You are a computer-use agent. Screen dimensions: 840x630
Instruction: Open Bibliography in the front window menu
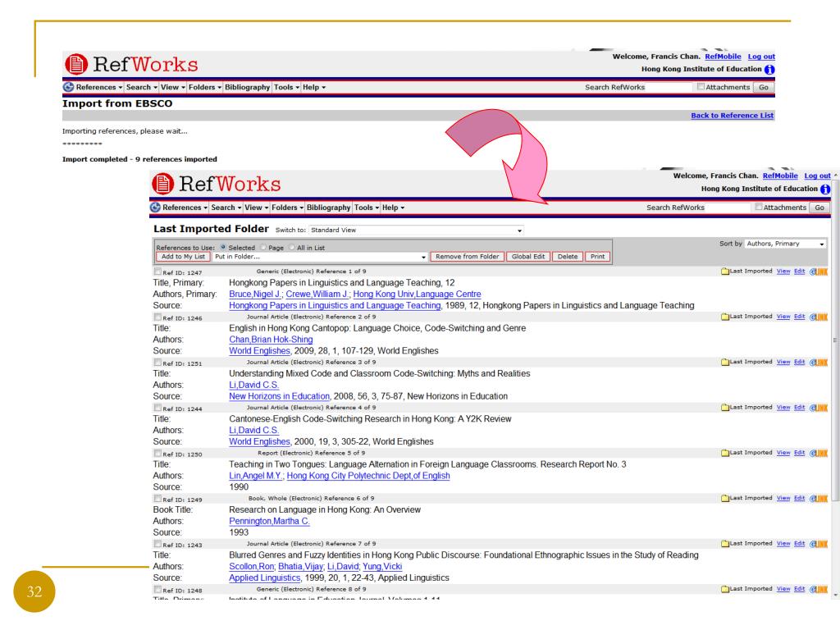[x=328, y=208]
